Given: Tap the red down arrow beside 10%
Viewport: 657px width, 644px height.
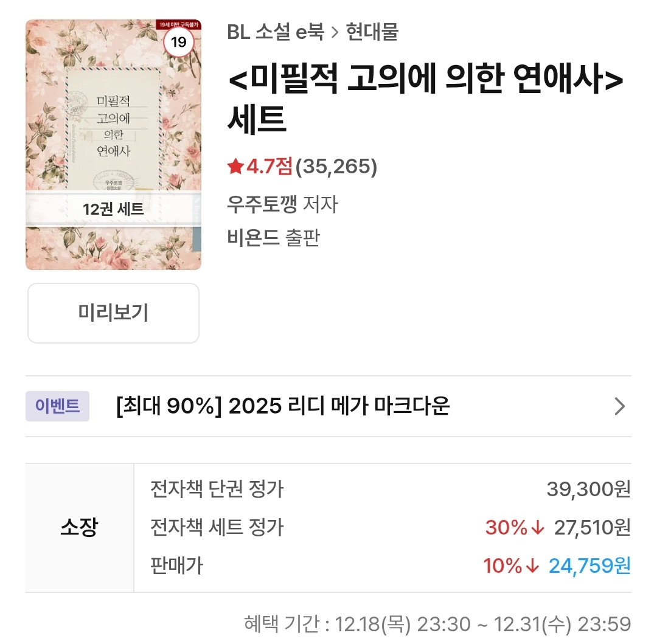Looking at the screenshot, I should (532, 566).
